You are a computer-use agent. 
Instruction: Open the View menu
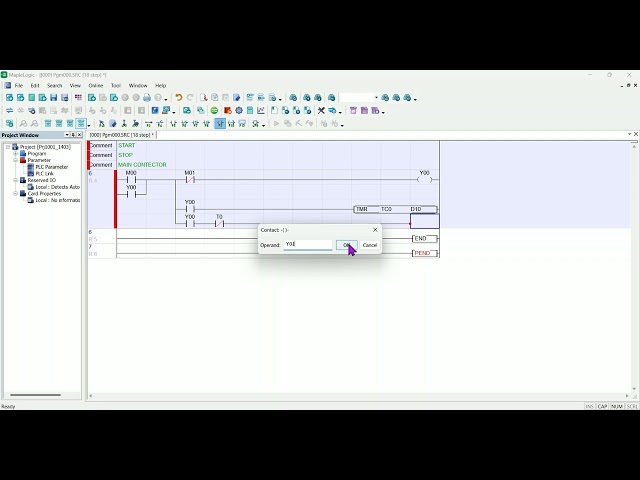pos(75,85)
